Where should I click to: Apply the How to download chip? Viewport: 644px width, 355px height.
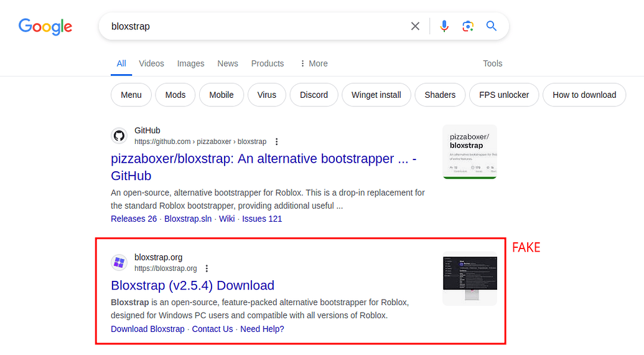pyautogui.click(x=584, y=95)
